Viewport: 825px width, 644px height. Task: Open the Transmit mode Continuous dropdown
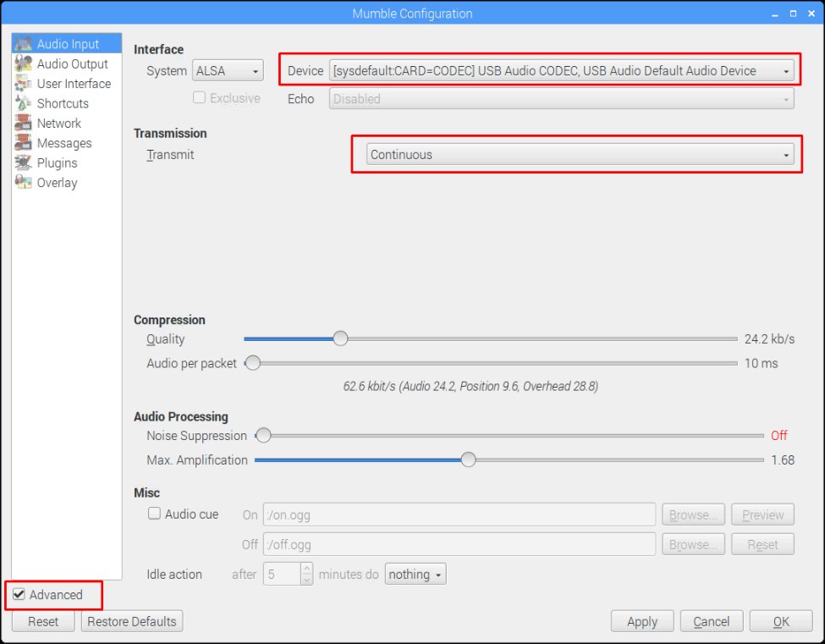click(580, 154)
